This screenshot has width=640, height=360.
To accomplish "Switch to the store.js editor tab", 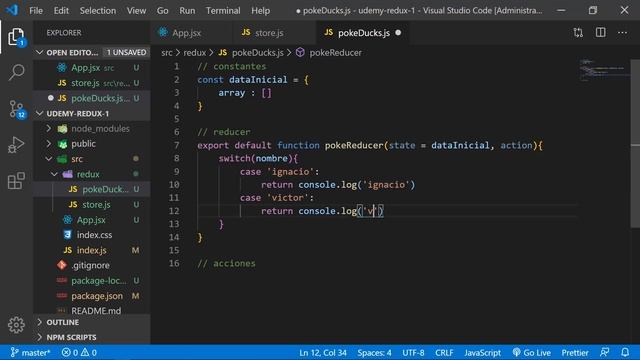I will point(274,33).
